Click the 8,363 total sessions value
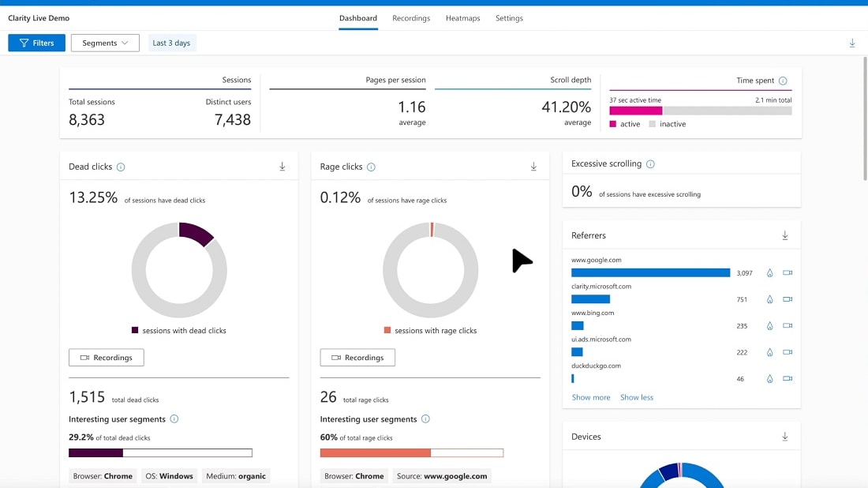 (x=86, y=120)
